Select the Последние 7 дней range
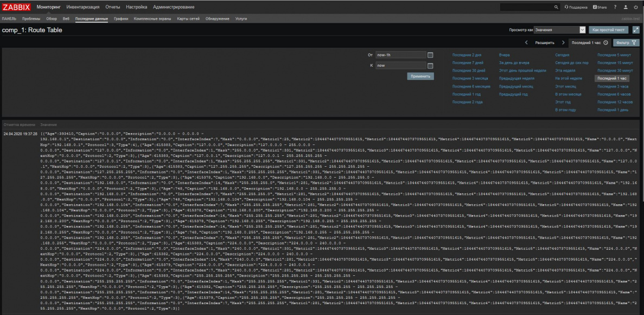 tap(467, 63)
